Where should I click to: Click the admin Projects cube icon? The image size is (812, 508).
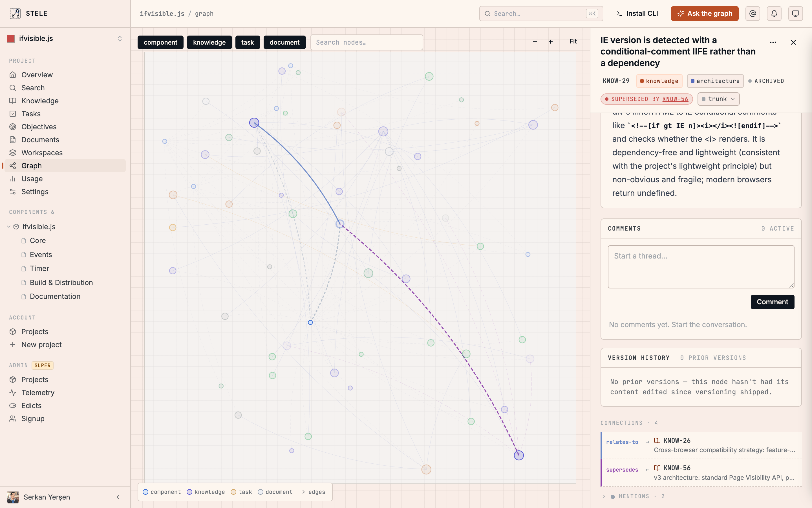pyautogui.click(x=13, y=380)
